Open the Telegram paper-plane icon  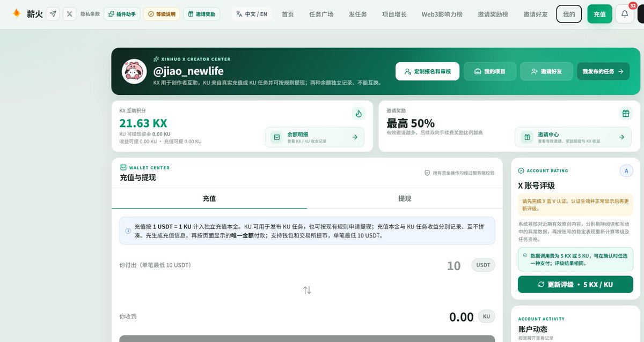(x=53, y=13)
